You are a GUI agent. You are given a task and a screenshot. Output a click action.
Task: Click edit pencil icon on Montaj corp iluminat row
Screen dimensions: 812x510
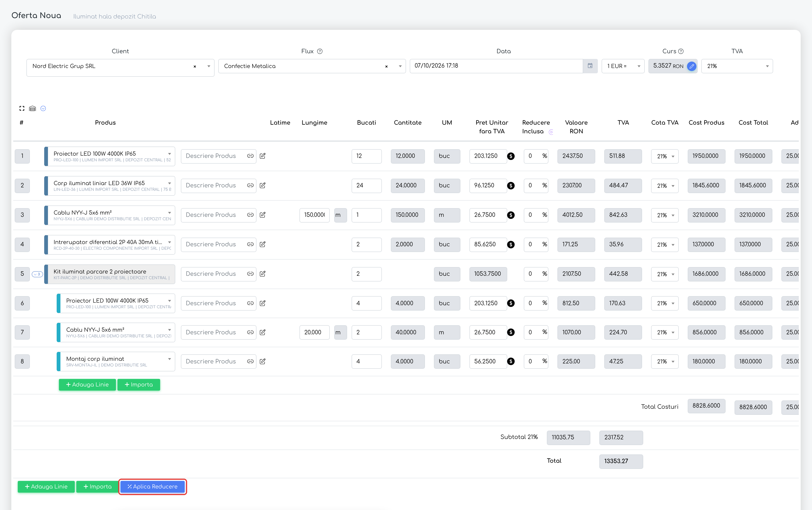263,361
